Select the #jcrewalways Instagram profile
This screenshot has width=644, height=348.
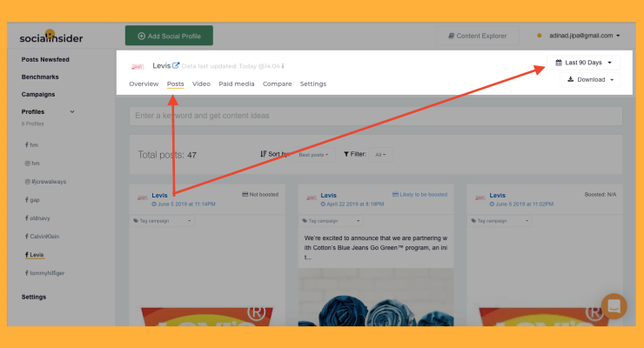click(45, 181)
